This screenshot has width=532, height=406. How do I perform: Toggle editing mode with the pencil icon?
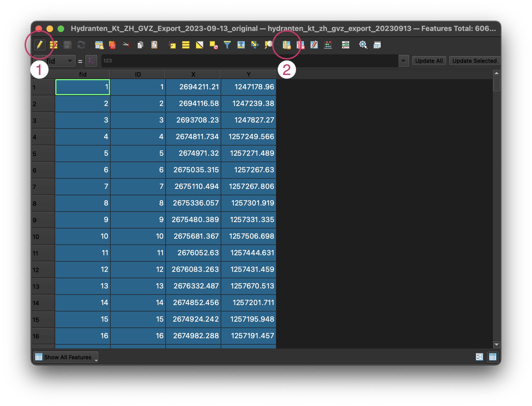(x=40, y=45)
